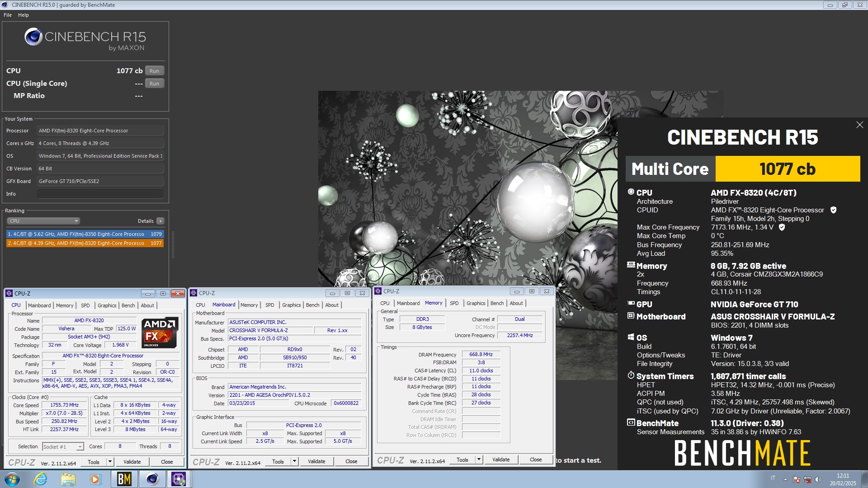Switch to BenchMate BM taskbar icon

pyautogui.click(x=124, y=479)
